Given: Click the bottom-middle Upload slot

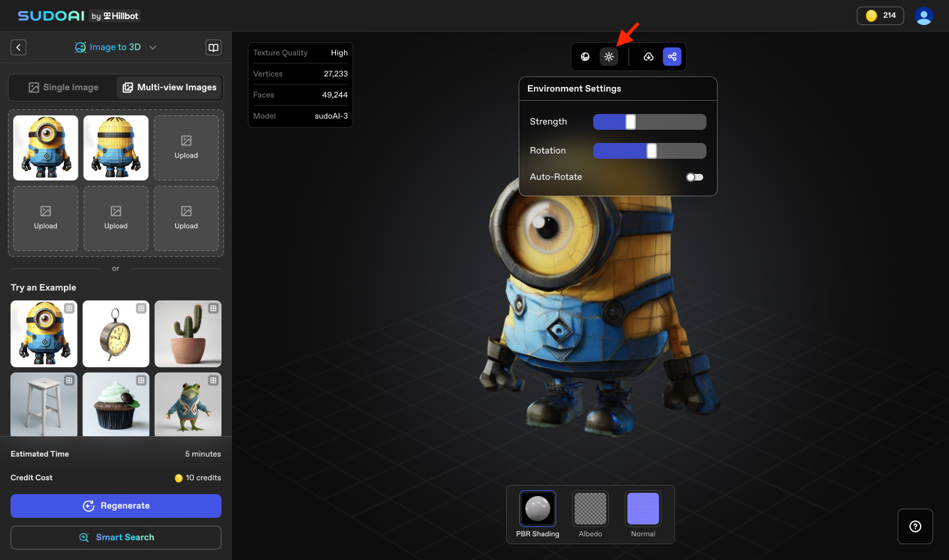Looking at the screenshot, I should click(x=116, y=218).
